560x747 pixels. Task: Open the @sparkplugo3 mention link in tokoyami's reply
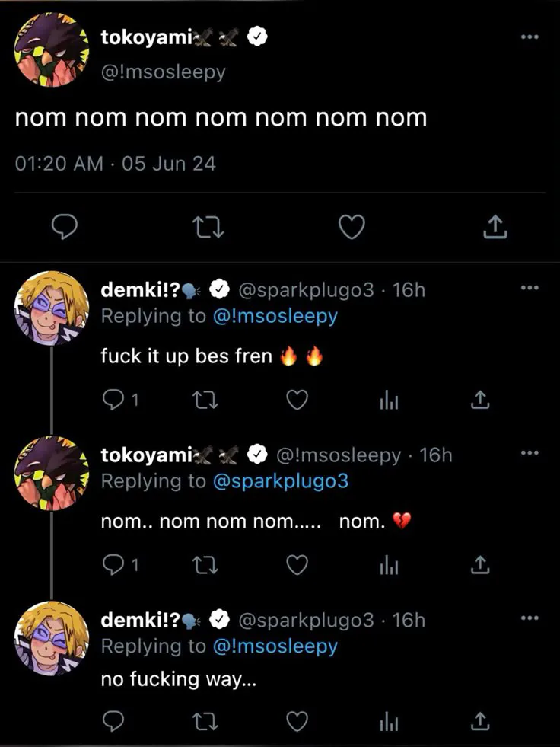click(x=280, y=481)
